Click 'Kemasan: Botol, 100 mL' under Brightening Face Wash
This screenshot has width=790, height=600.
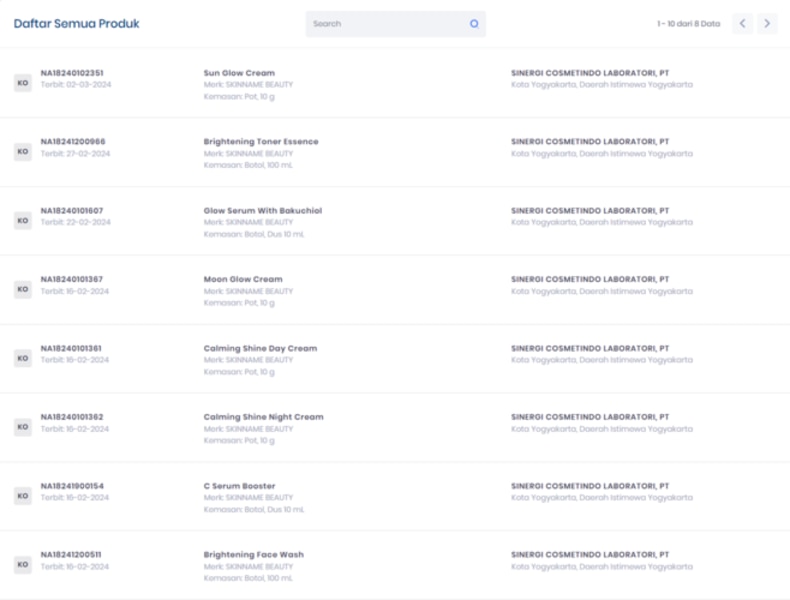pyautogui.click(x=248, y=578)
